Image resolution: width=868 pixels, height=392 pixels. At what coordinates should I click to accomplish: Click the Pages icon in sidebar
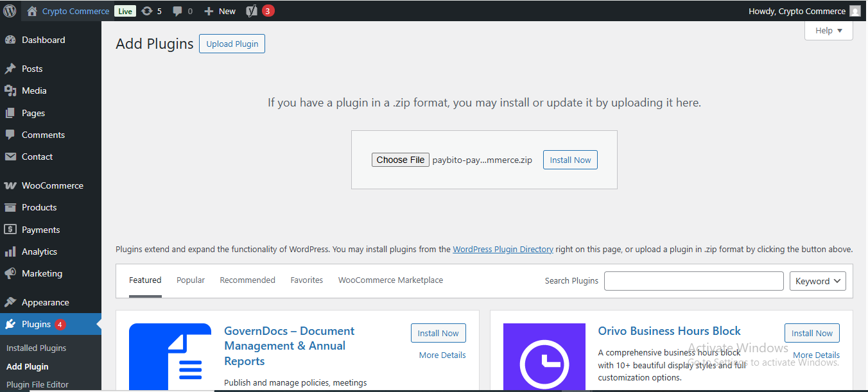[10, 113]
